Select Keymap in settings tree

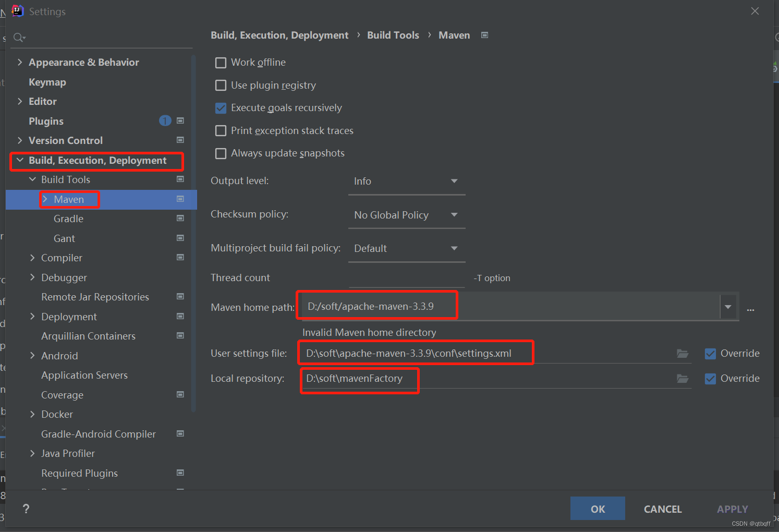[47, 82]
